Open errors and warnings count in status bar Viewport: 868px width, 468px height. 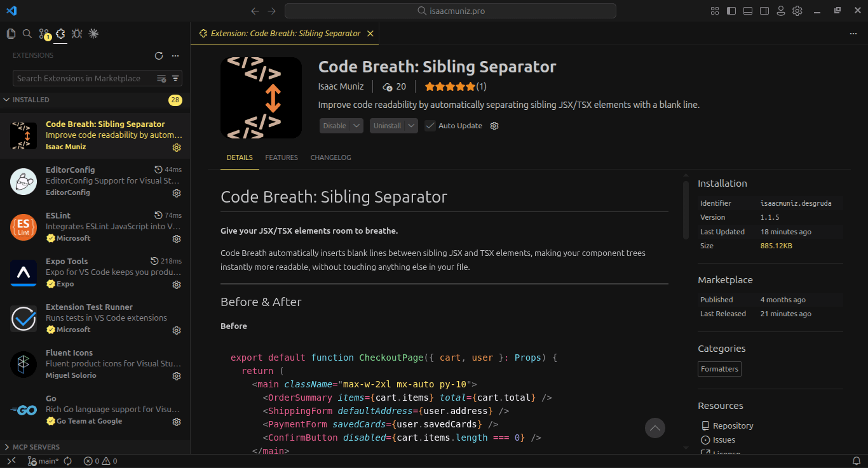tap(100, 461)
